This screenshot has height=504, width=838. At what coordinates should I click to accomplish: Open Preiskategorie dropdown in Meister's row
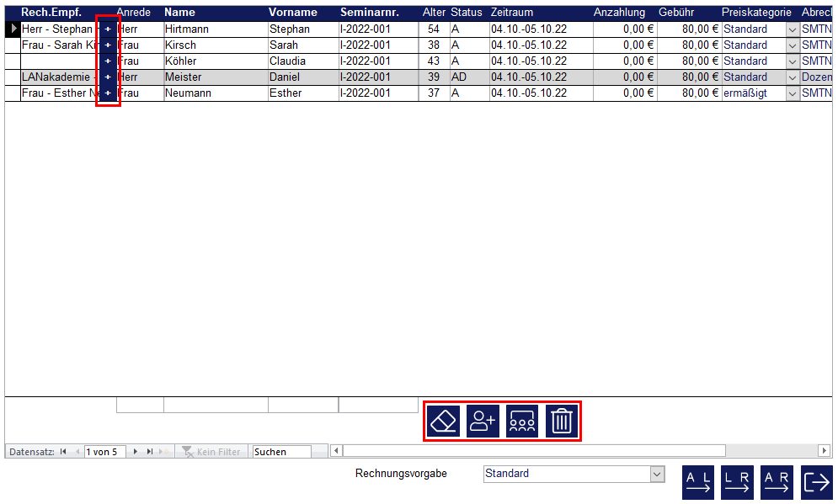pos(792,77)
